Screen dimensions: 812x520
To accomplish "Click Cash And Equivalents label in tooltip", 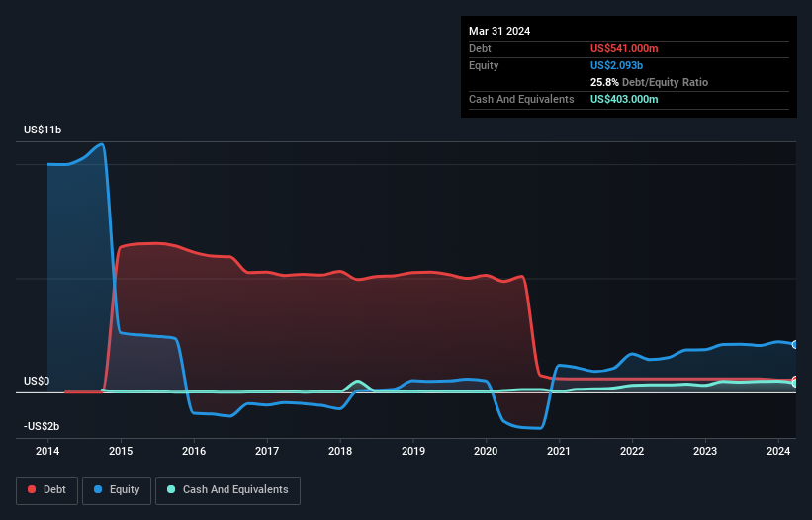I will (521, 99).
